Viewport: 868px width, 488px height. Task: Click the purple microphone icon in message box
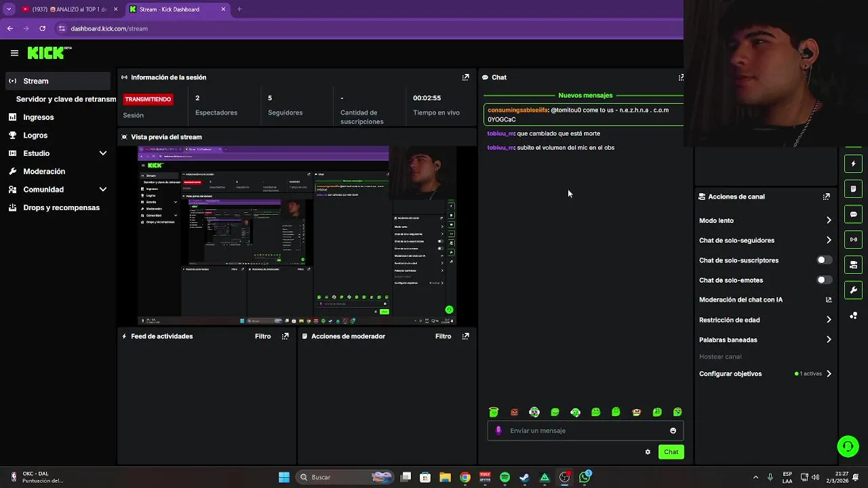(498, 430)
